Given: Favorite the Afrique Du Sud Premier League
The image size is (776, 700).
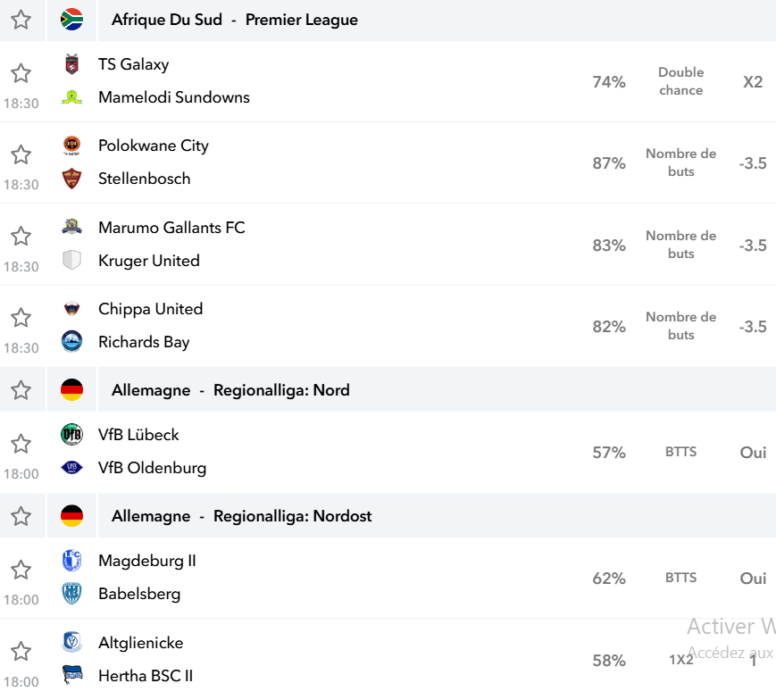Looking at the screenshot, I should point(21,20).
